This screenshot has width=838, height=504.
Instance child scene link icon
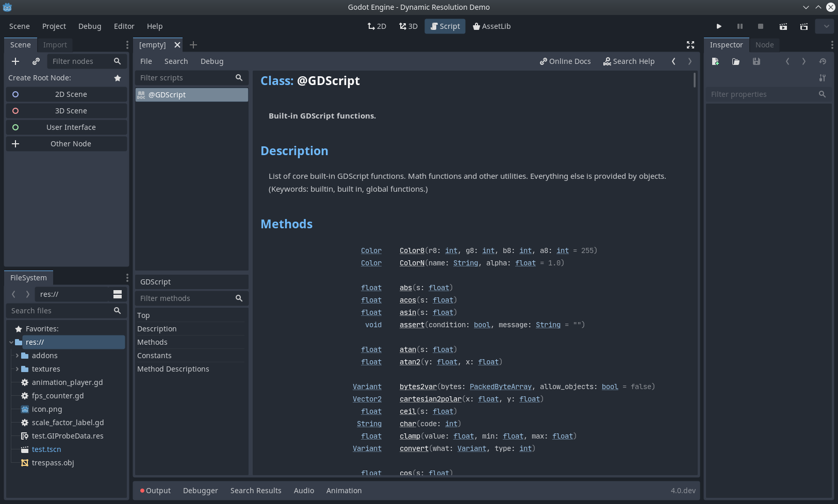[36, 61]
